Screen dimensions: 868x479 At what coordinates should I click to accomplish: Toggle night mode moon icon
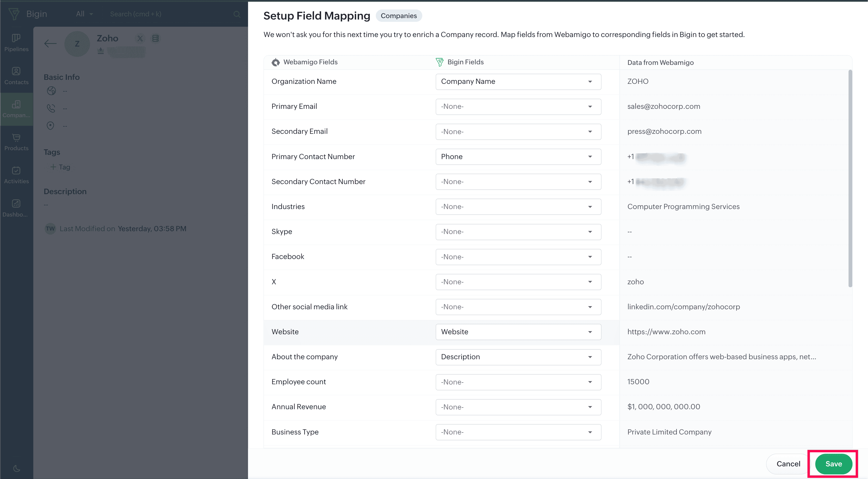pyautogui.click(x=16, y=468)
